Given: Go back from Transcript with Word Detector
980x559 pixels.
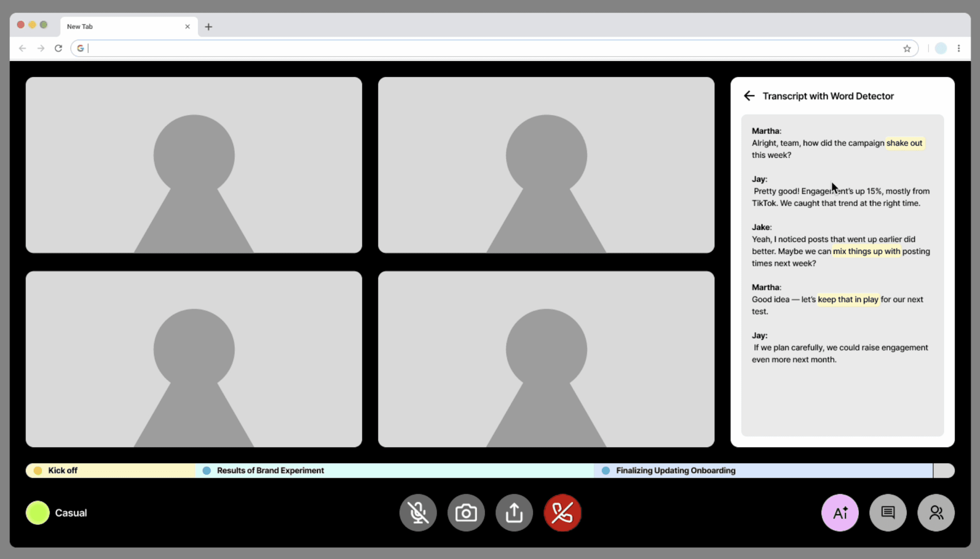Looking at the screenshot, I should point(749,96).
